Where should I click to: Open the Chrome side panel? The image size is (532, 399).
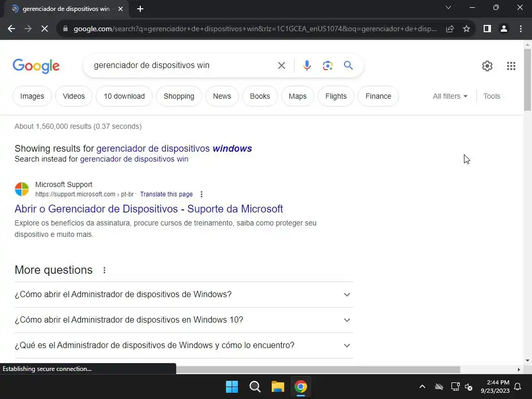pyautogui.click(x=487, y=29)
